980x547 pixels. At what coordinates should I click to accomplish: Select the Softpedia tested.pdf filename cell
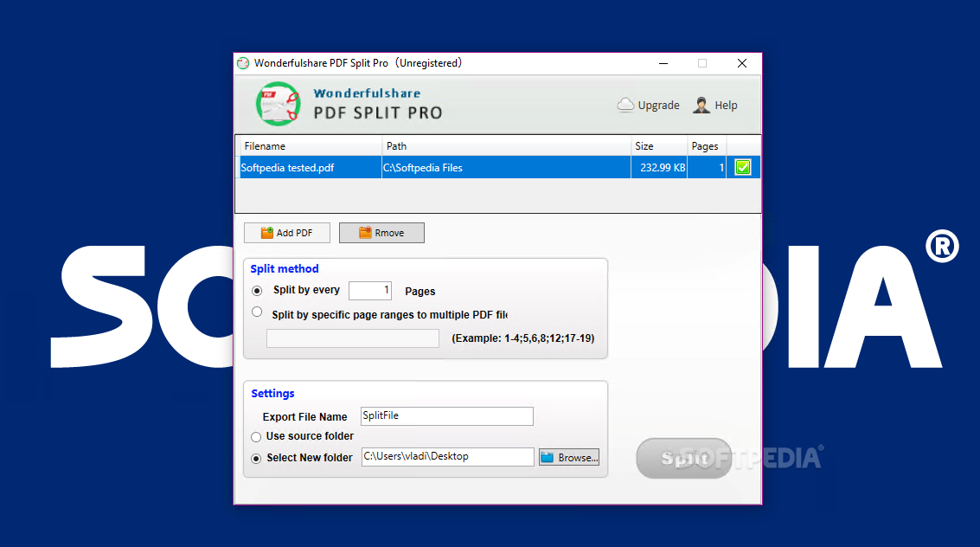[311, 168]
